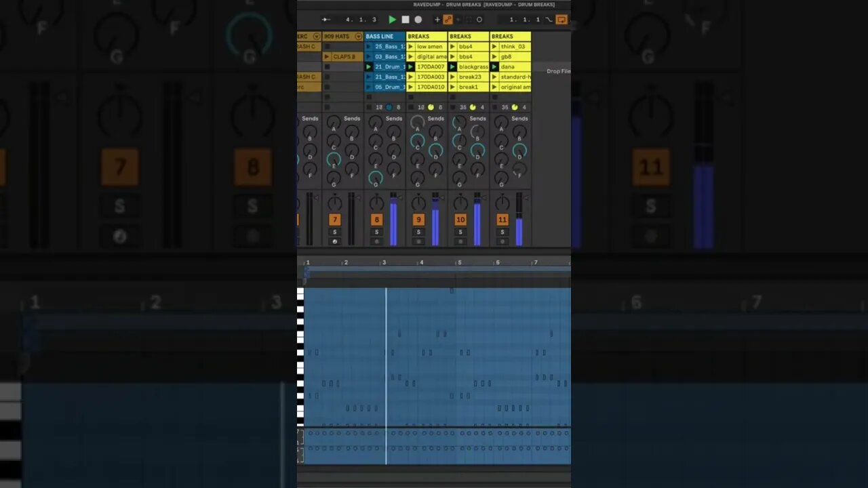Screen dimensions: 868x488
Task: Launch the playing '170DA007' clip
Action: point(410,67)
